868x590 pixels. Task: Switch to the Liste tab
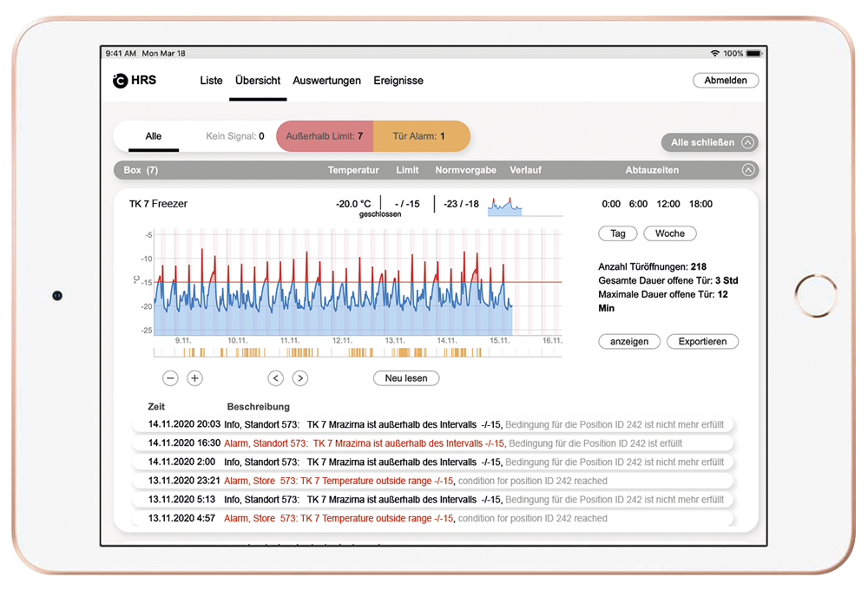point(211,81)
